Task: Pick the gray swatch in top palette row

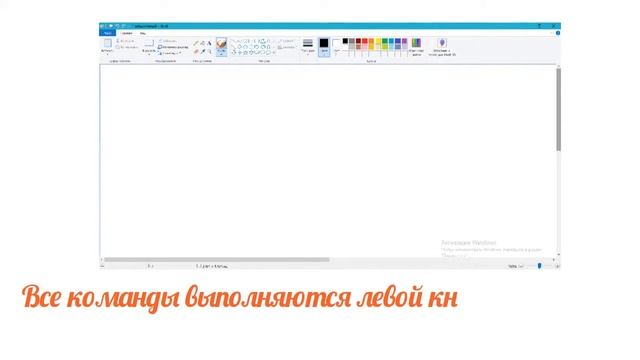Action: click(x=352, y=41)
